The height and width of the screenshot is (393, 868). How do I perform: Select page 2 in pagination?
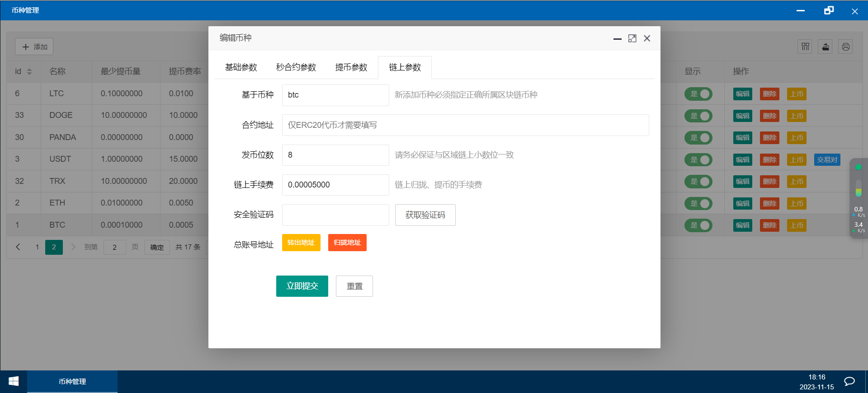tap(54, 247)
